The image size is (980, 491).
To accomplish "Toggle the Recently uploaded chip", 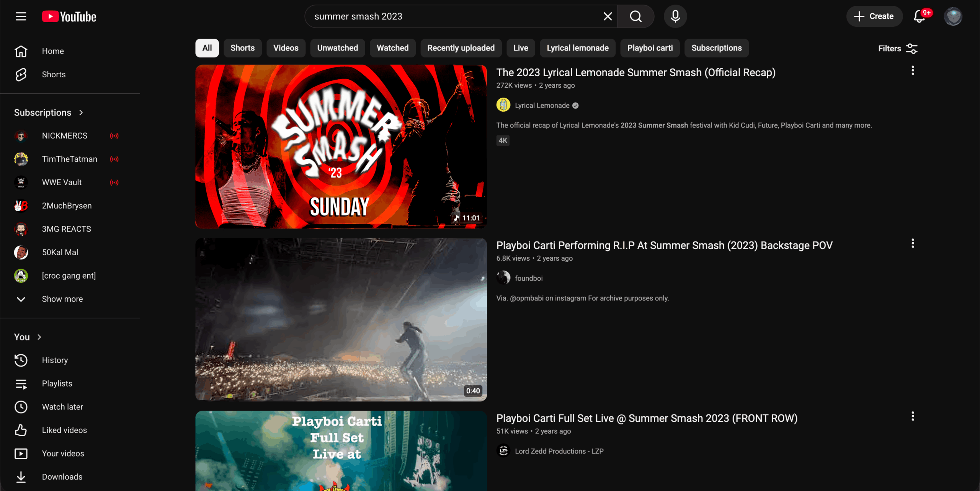I will (461, 48).
